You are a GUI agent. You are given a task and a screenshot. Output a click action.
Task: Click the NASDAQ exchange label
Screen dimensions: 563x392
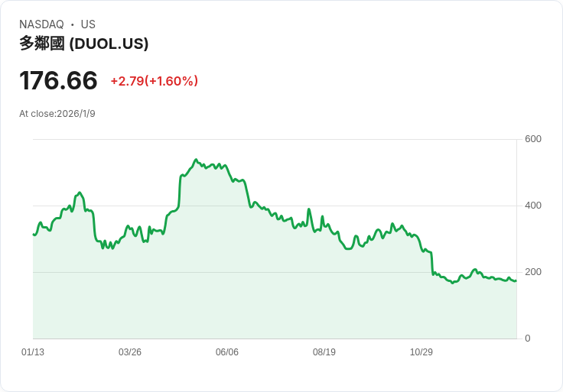coord(41,24)
